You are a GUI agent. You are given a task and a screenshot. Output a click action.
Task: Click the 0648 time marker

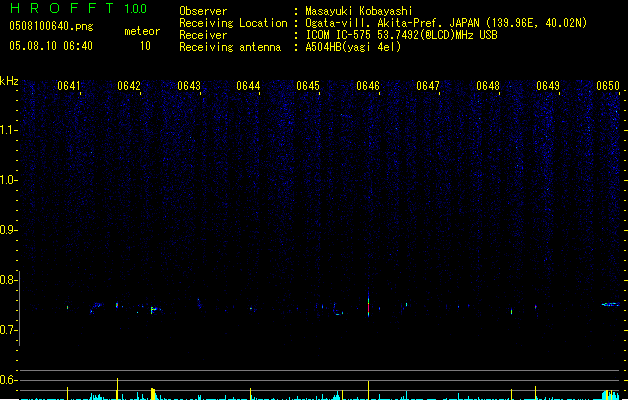488,86
